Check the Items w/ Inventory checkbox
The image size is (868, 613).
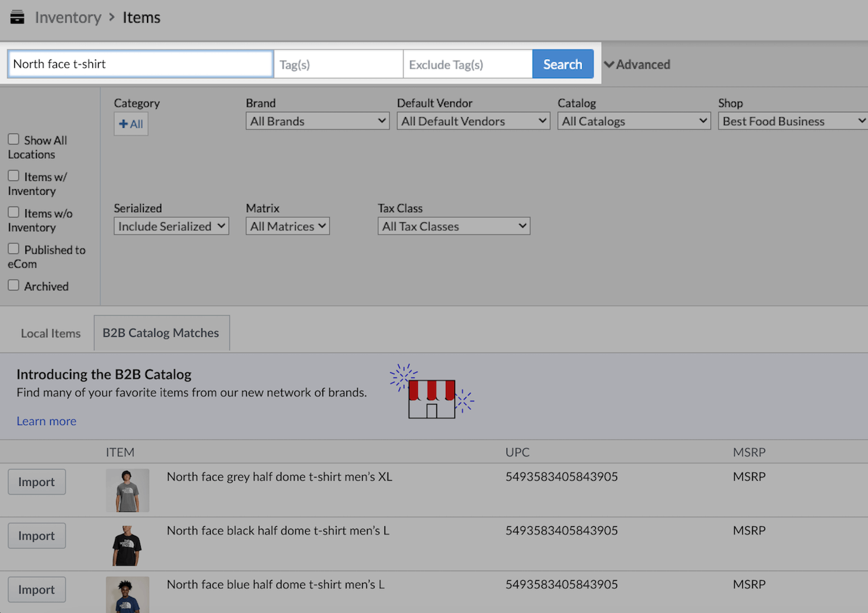click(x=14, y=176)
